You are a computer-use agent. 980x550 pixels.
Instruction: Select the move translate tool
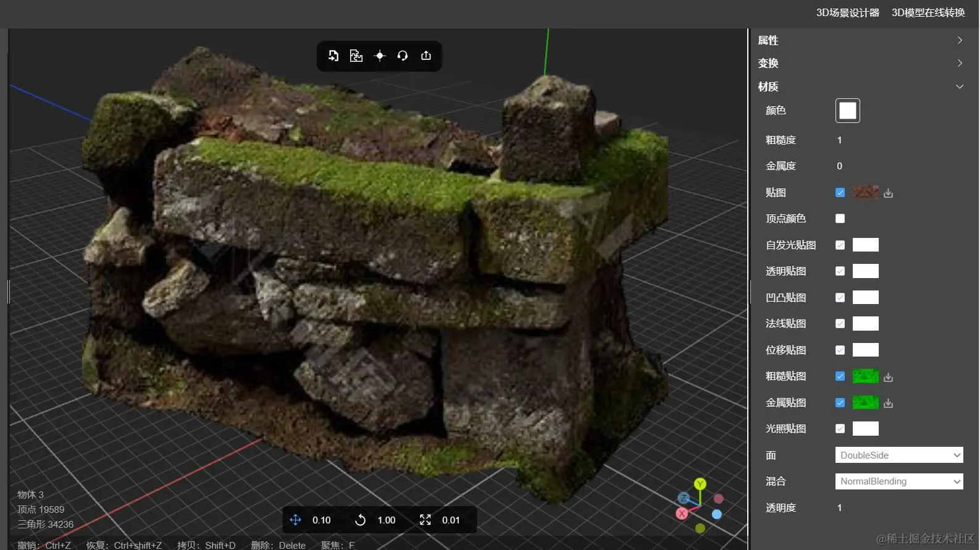tap(296, 520)
